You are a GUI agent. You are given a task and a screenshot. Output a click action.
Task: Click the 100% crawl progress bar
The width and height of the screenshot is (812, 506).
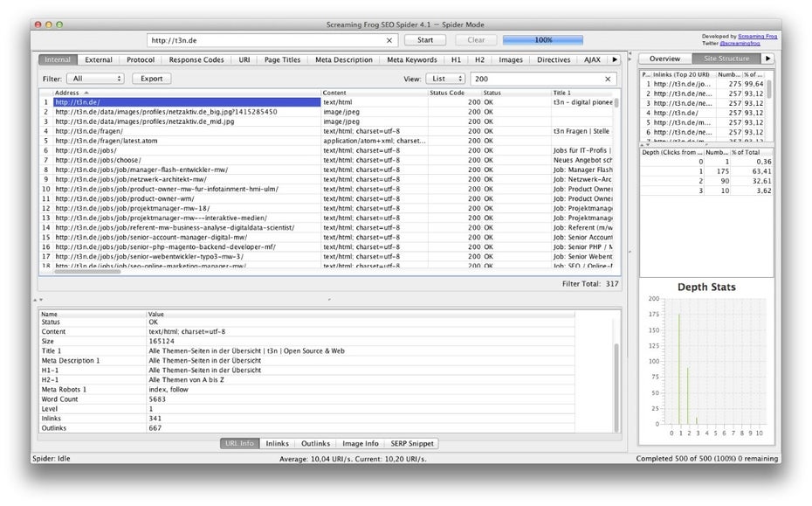[543, 40]
